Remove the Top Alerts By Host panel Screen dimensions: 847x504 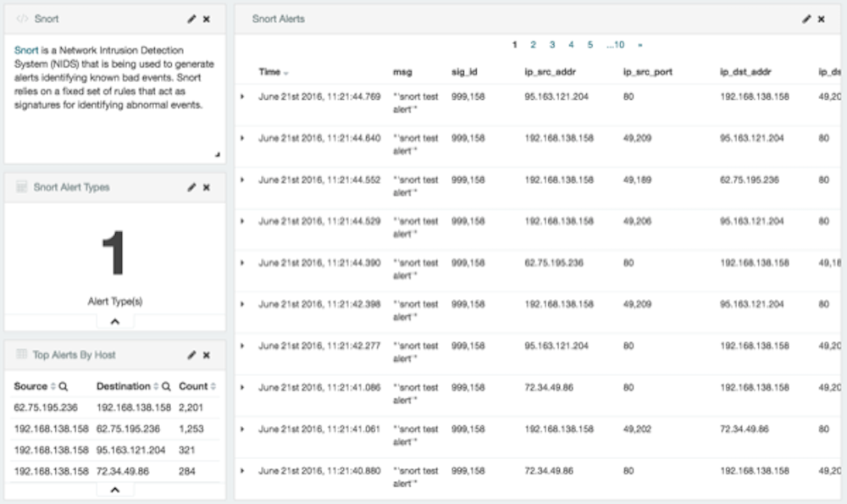point(207,355)
